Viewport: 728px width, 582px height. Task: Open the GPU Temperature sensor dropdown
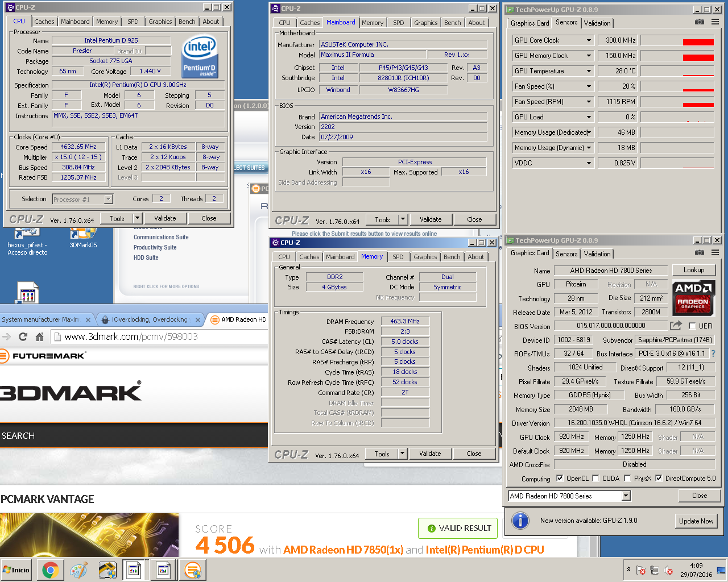tap(589, 71)
